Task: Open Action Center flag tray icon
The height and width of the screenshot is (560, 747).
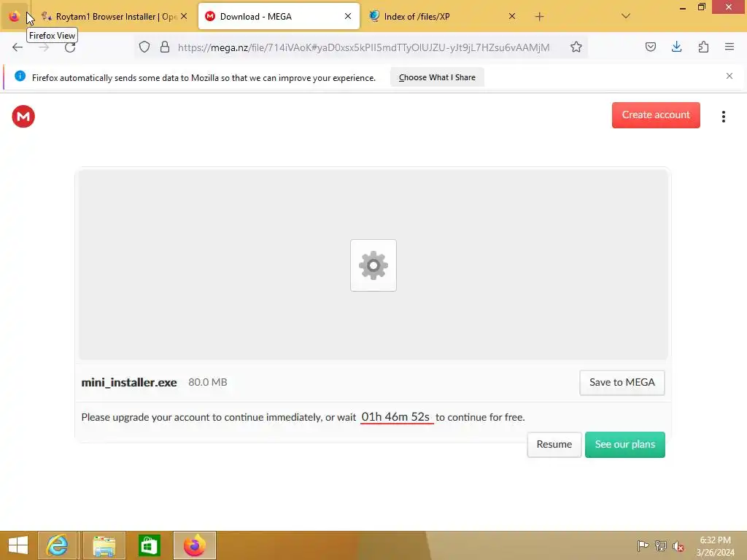Action: tap(643, 545)
